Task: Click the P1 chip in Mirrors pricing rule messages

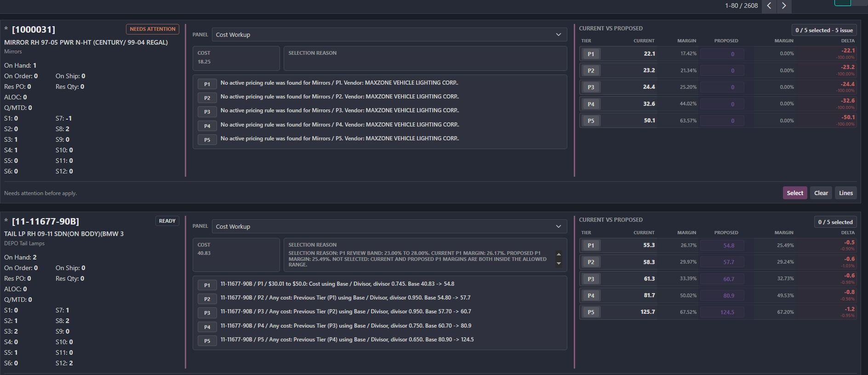Action: pyautogui.click(x=207, y=84)
